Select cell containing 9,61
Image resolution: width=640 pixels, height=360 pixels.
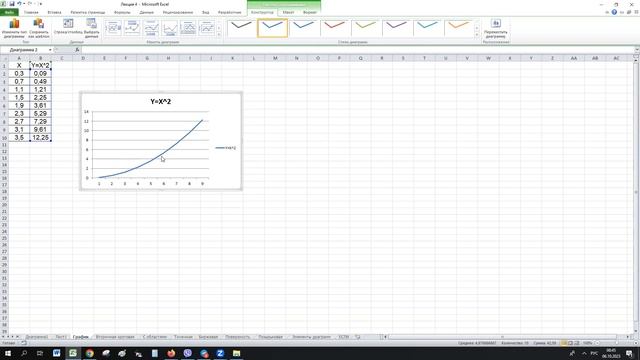tap(40, 129)
